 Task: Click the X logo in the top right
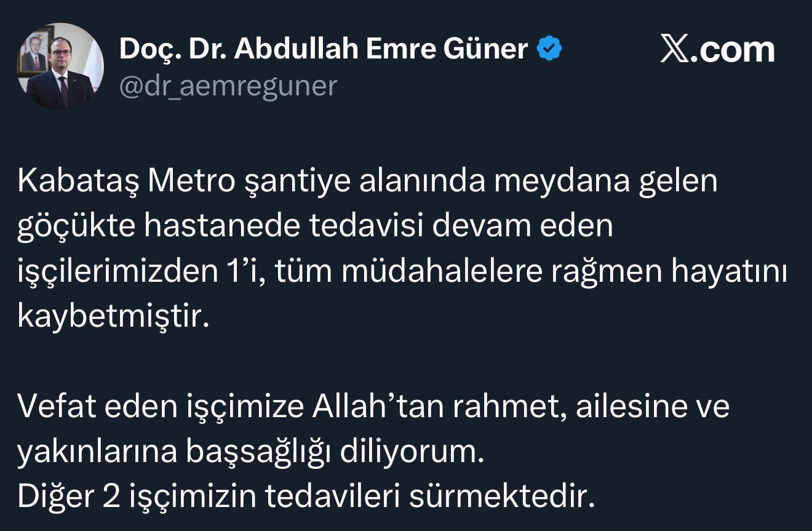click(675, 49)
